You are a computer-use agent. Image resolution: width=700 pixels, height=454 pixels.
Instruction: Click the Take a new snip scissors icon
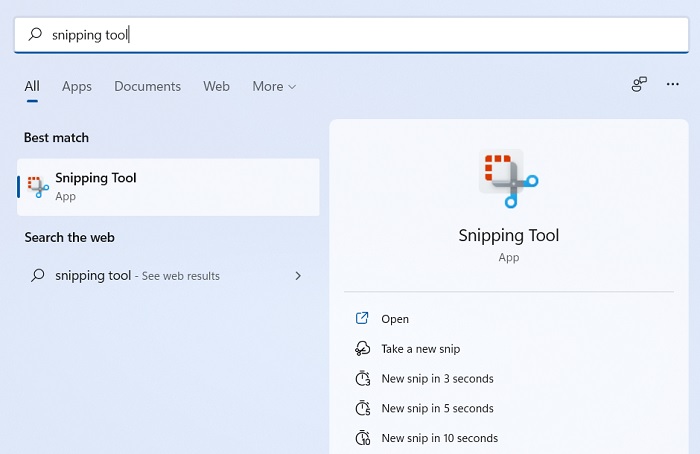(x=362, y=348)
